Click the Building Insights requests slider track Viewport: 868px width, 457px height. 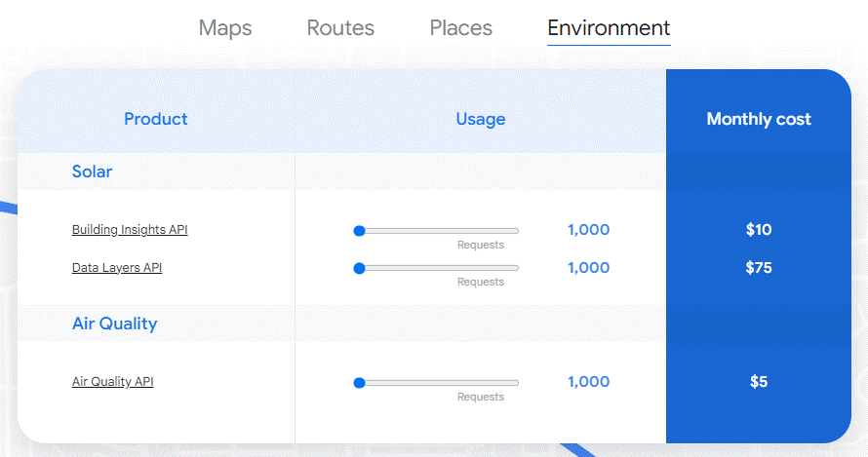436,231
